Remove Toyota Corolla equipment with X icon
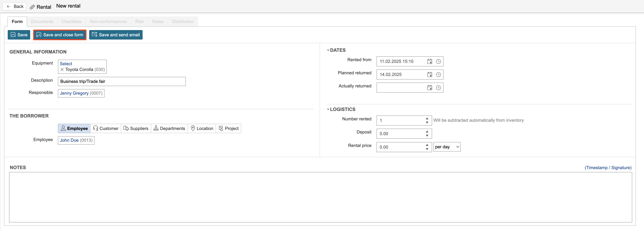Viewport: 644px width, 230px height. pyautogui.click(x=62, y=69)
